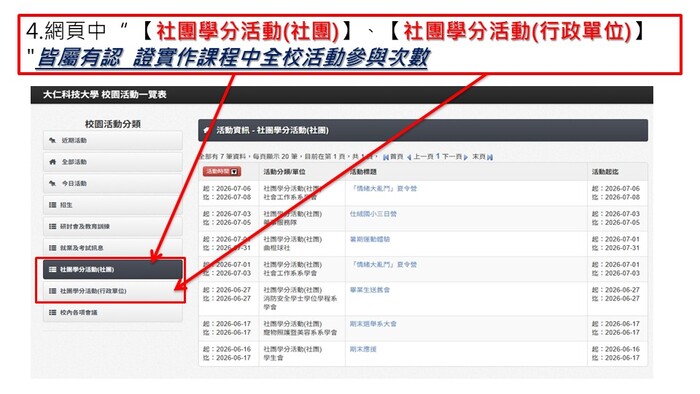Click the 寵物照護暨美容系系學會 unit cell

300,332
